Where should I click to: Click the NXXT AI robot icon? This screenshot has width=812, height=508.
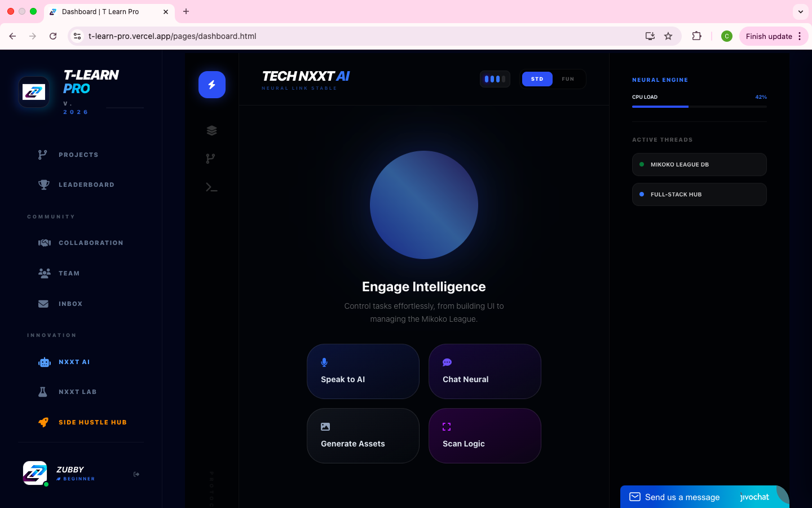point(45,362)
